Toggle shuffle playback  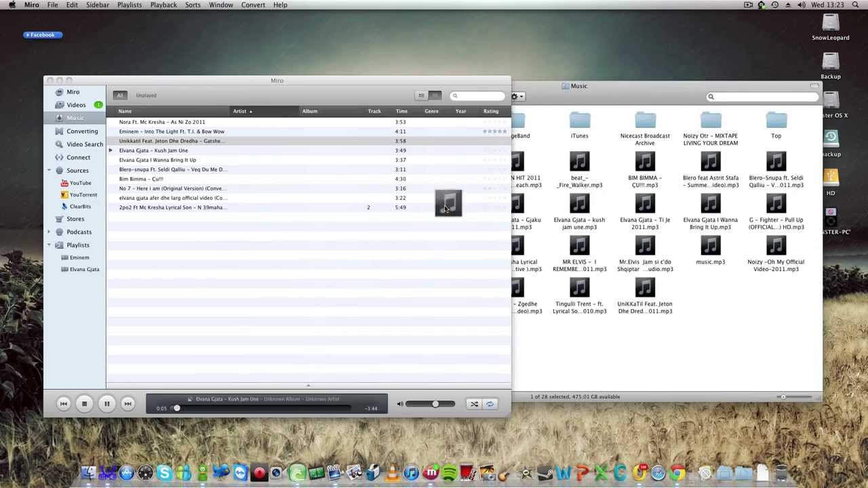(474, 404)
